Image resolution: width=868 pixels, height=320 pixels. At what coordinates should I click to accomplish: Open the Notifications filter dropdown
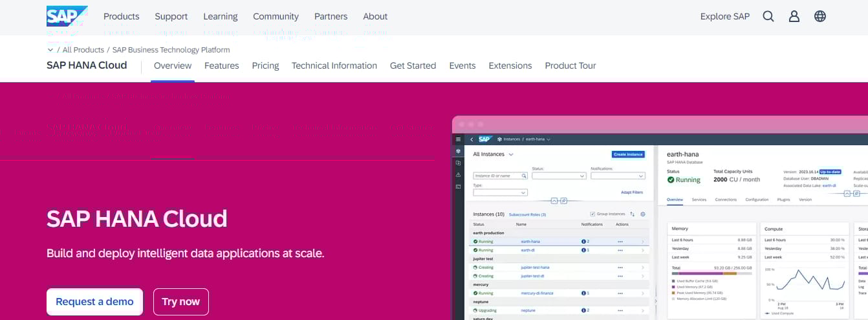618,176
